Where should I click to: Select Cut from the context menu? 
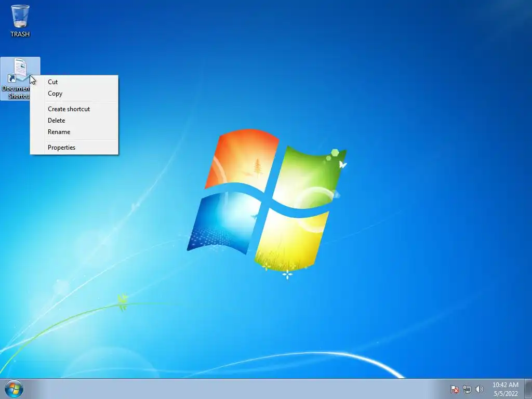74,82
